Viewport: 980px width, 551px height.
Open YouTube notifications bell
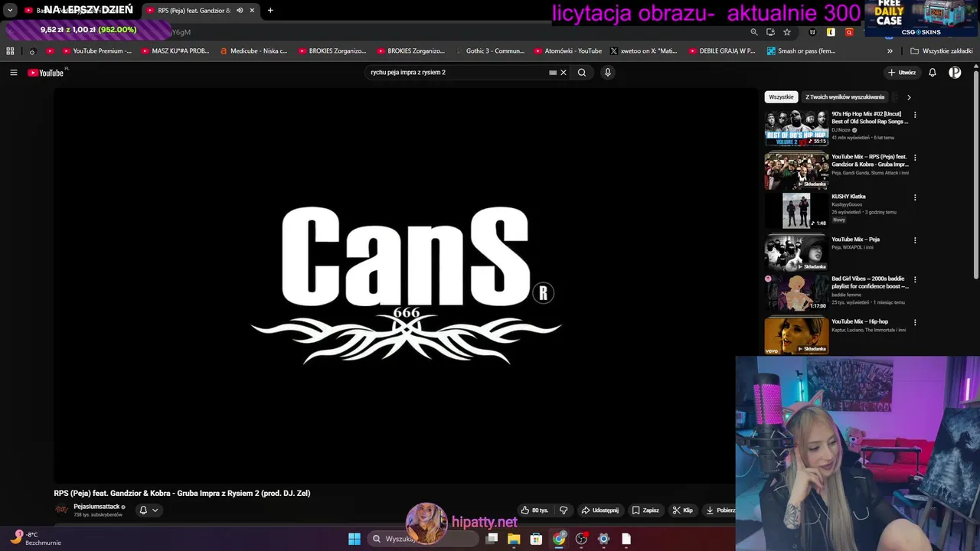[x=933, y=73]
